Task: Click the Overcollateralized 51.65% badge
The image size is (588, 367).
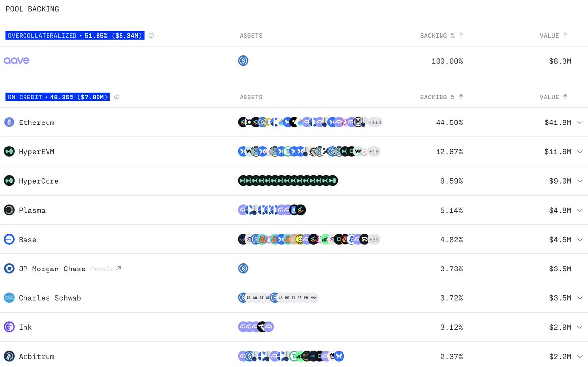Action: click(75, 36)
